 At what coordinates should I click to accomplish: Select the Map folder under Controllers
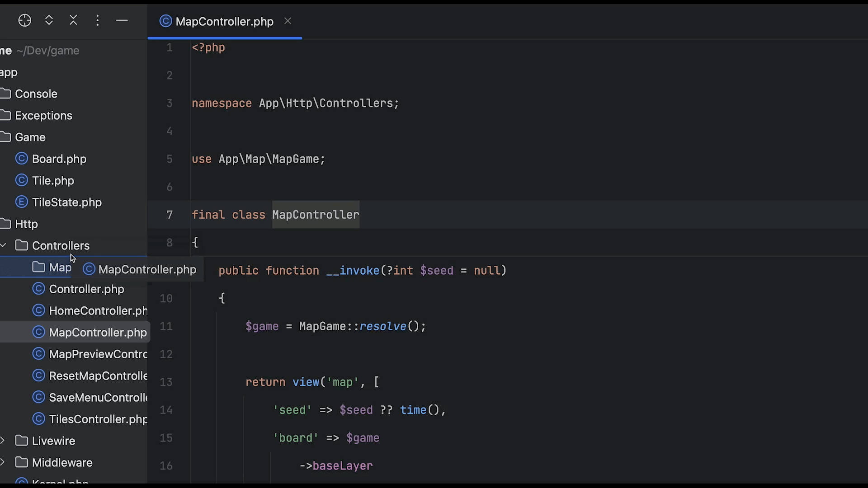click(x=60, y=267)
